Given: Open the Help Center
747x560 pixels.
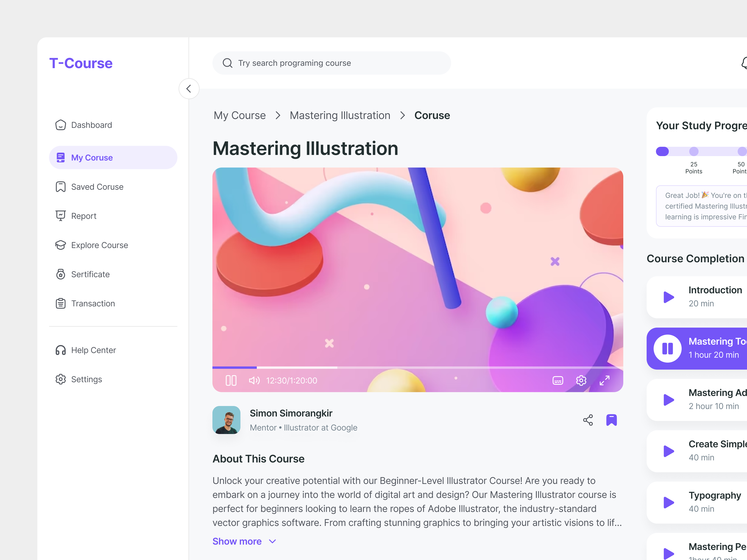Looking at the screenshot, I should 93,350.
